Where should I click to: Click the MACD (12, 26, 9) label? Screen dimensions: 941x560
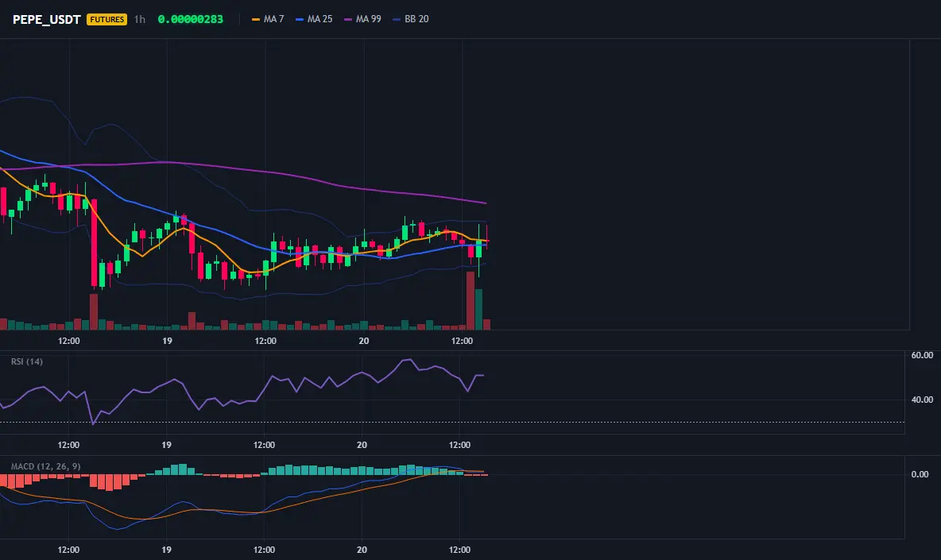click(x=45, y=466)
